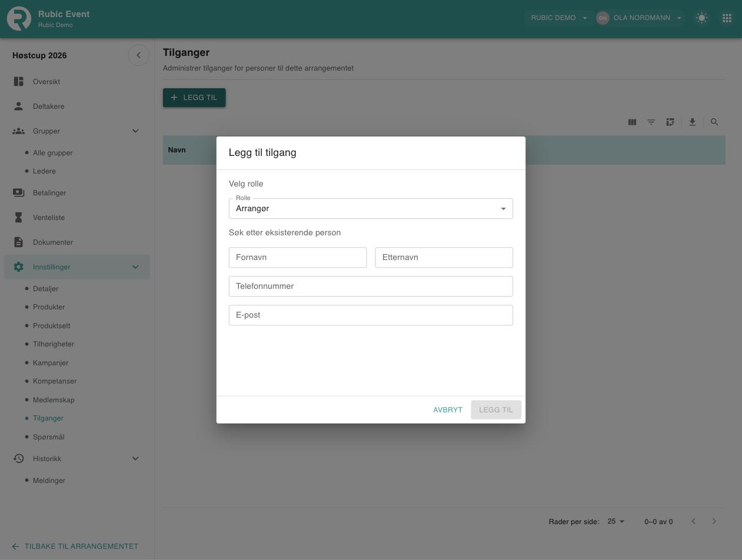Open the table columns icon
Viewport: 742px width, 560px height.
[x=632, y=122]
